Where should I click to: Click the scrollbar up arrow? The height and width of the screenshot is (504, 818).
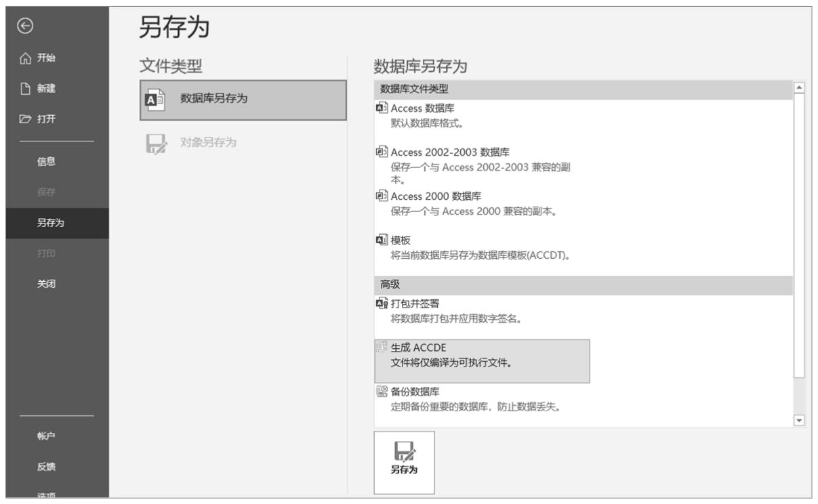click(x=798, y=87)
